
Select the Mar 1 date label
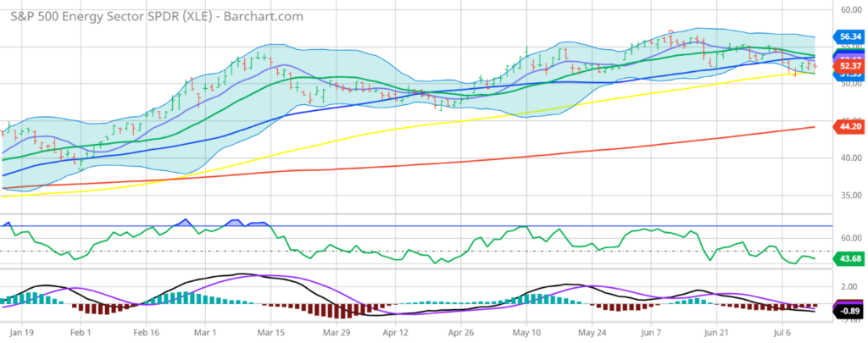click(205, 334)
